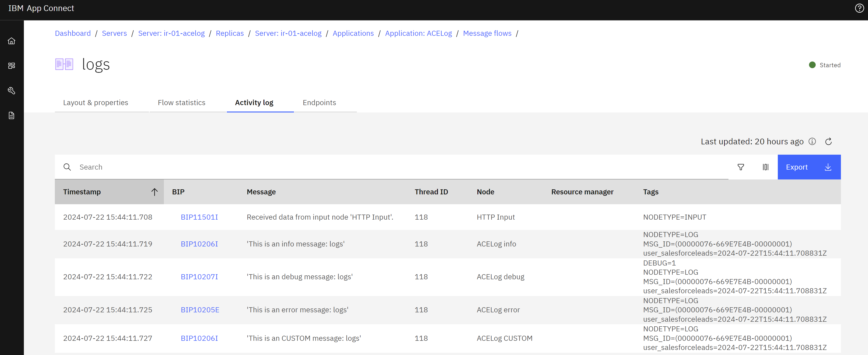Switch to the Flow statistics tab
This screenshot has height=355, width=868.
pos(182,102)
